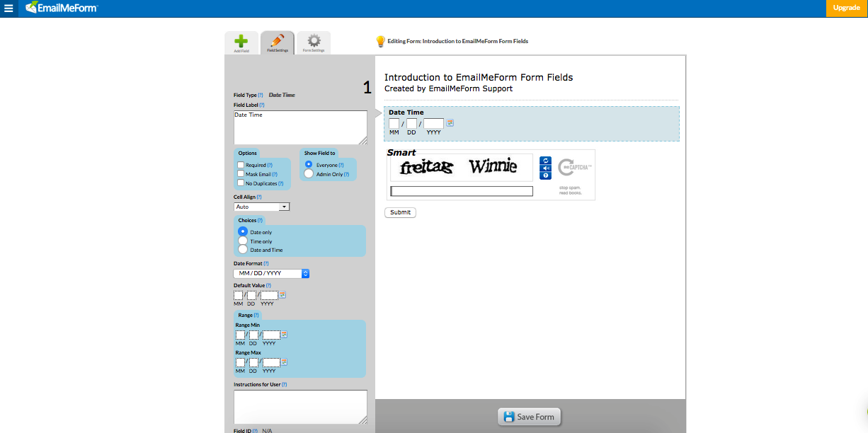Screen dimensions: 868x433
Task: Open help link next to Admin Only
Action: pos(346,174)
